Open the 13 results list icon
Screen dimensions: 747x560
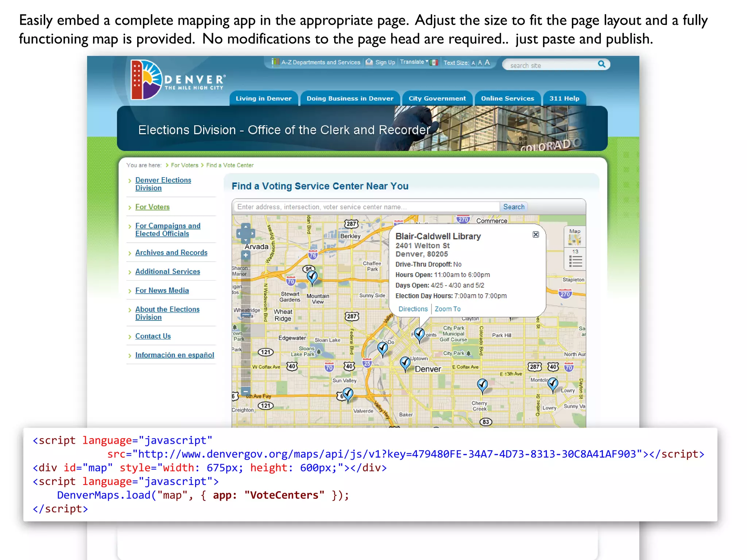point(575,259)
